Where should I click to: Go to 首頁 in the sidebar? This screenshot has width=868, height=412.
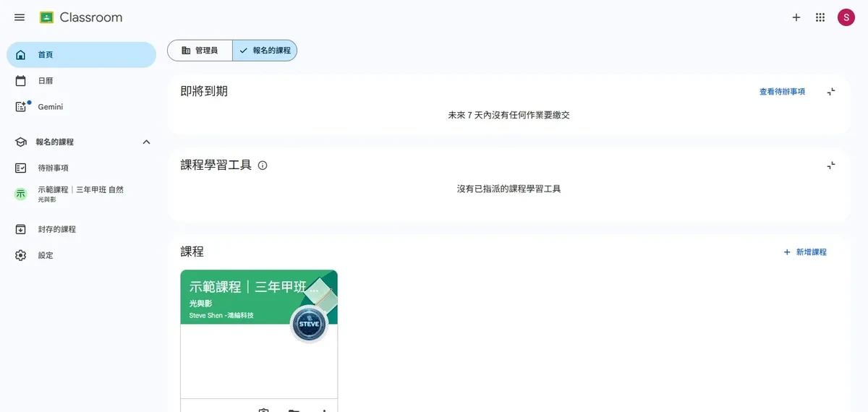[x=81, y=55]
